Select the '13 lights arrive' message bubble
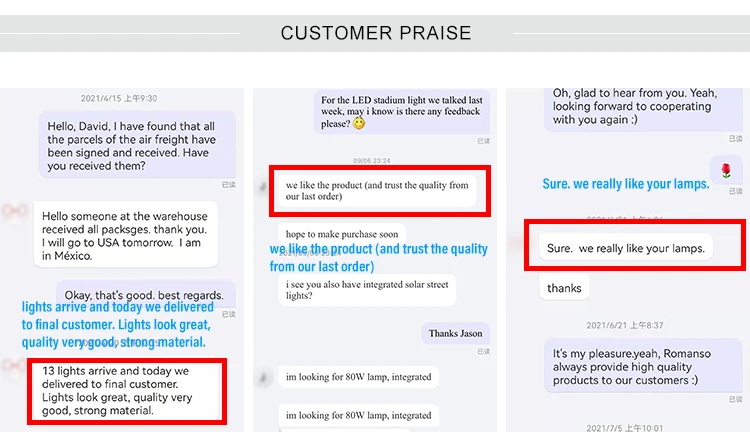This screenshot has height=441, width=750. point(126,389)
